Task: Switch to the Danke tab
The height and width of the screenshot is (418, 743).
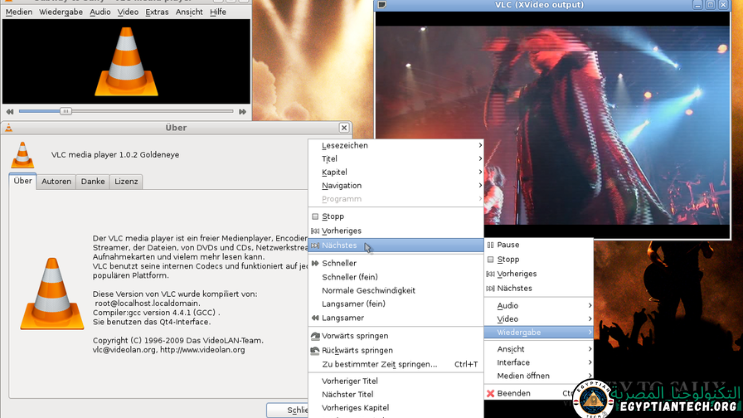Action: tap(93, 181)
